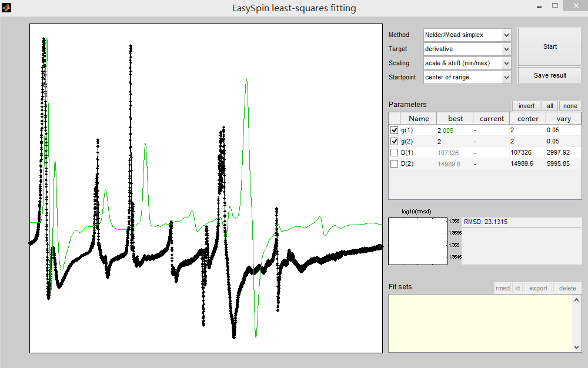Open the Method dropdown (Nelder/Mead simplex)
This screenshot has width=588, height=368.
coord(467,35)
